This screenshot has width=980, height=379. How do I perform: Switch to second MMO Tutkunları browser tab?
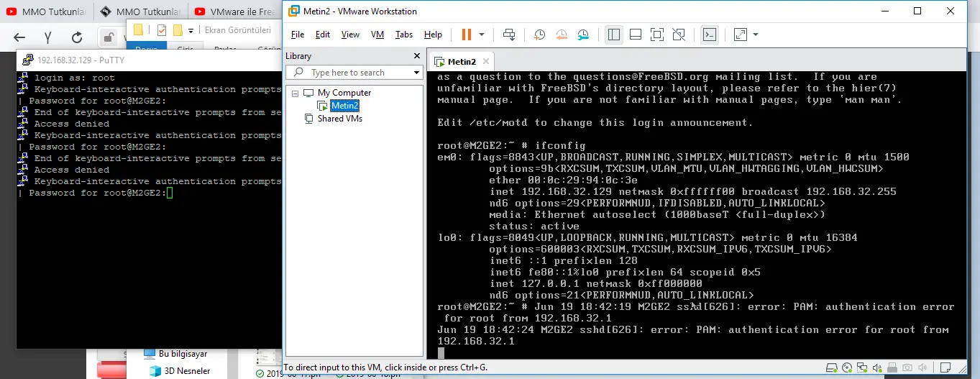click(x=139, y=12)
